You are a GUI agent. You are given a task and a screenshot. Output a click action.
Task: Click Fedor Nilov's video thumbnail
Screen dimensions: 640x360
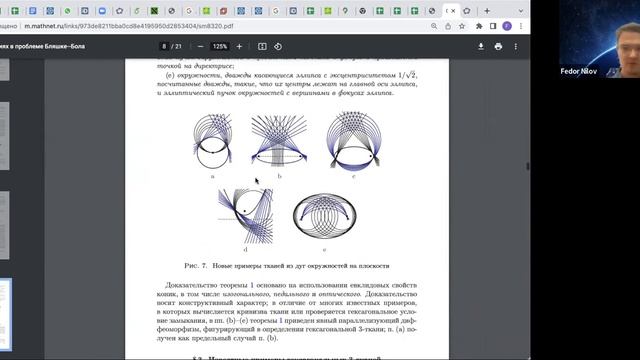pyautogui.click(x=600, y=39)
